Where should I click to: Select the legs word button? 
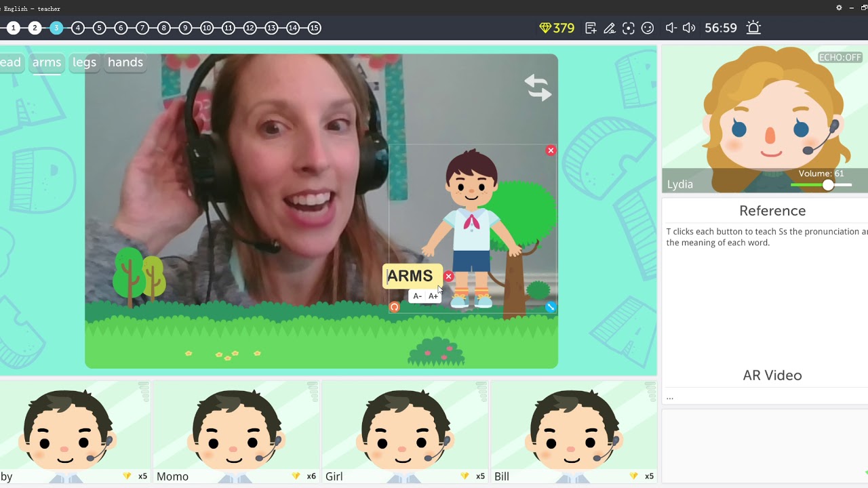point(84,62)
